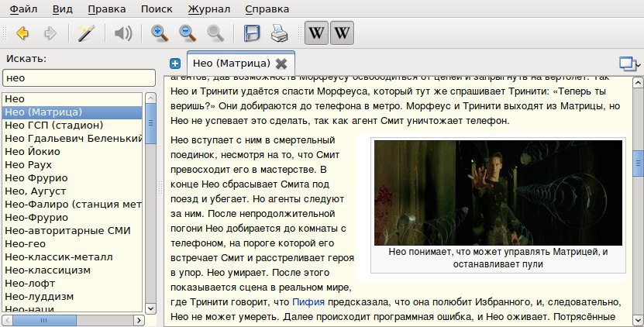Click the Neo stopping bullets image
The height and width of the screenshot is (327, 644).
click(498, 193)
